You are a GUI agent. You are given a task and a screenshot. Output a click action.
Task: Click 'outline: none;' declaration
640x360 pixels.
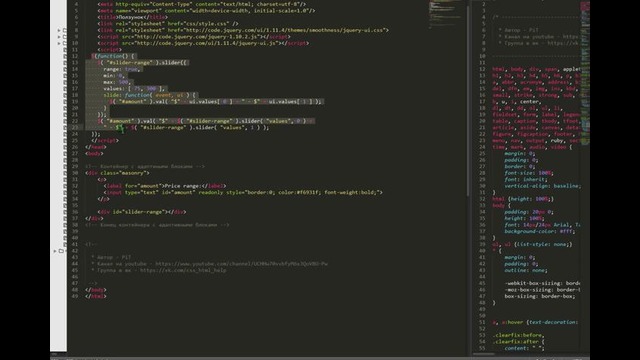(526, 270)
